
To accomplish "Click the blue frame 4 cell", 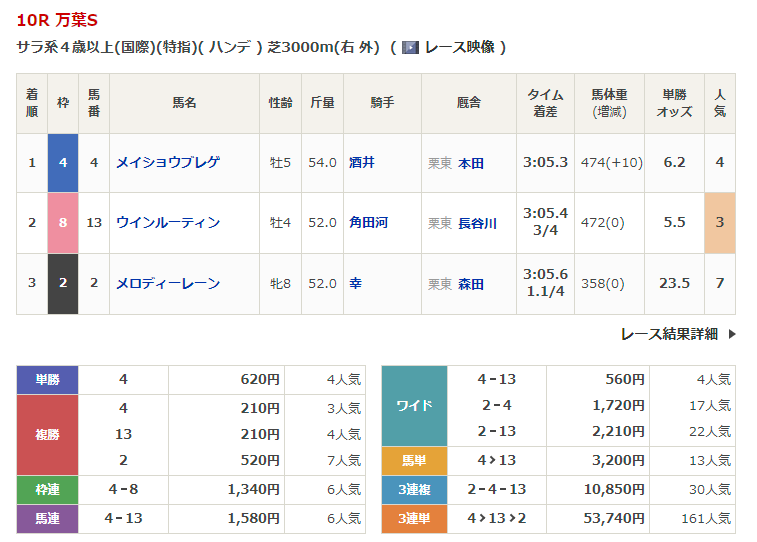I will coord(63,162).
